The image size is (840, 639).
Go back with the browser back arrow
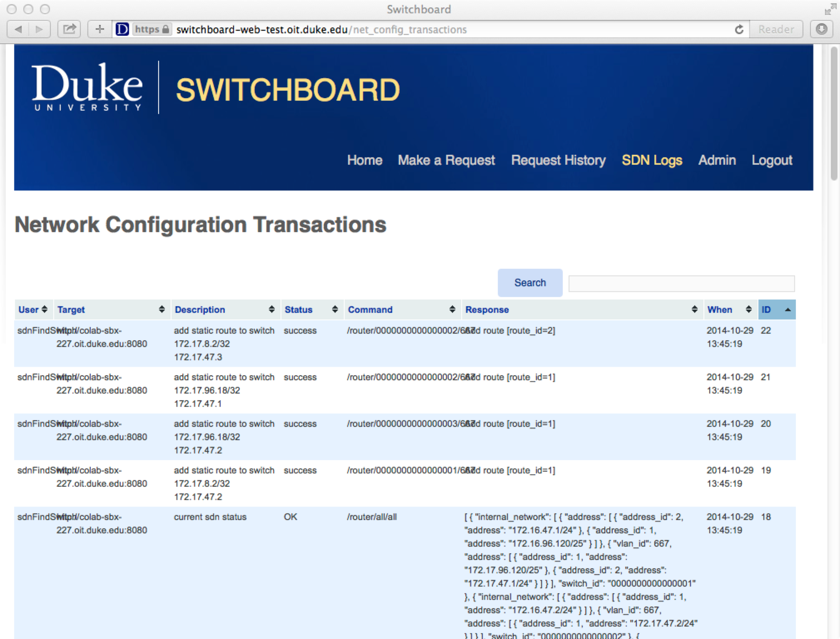click(x=18, y=29)
